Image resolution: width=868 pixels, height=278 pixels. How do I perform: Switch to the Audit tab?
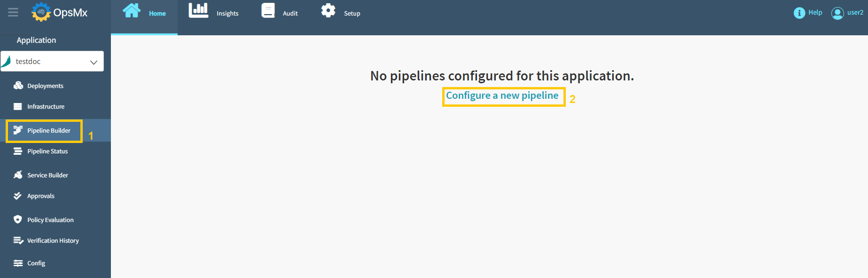pos(280,12)
